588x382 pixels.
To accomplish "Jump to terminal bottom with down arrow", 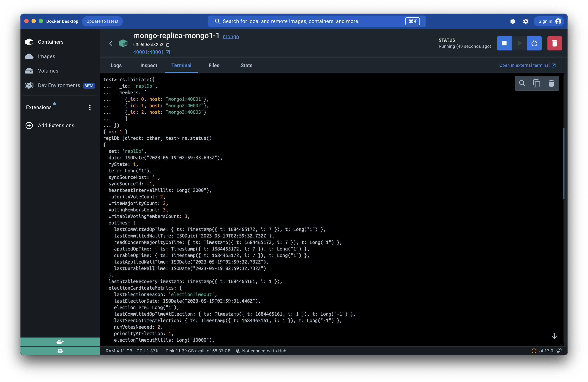I will [x=554, y=336].
